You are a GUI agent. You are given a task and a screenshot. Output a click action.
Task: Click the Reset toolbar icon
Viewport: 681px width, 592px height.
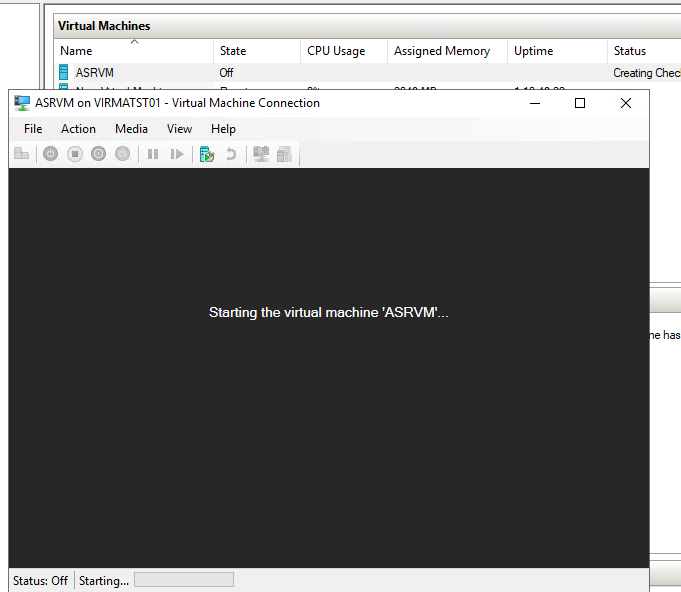point(177,154)
